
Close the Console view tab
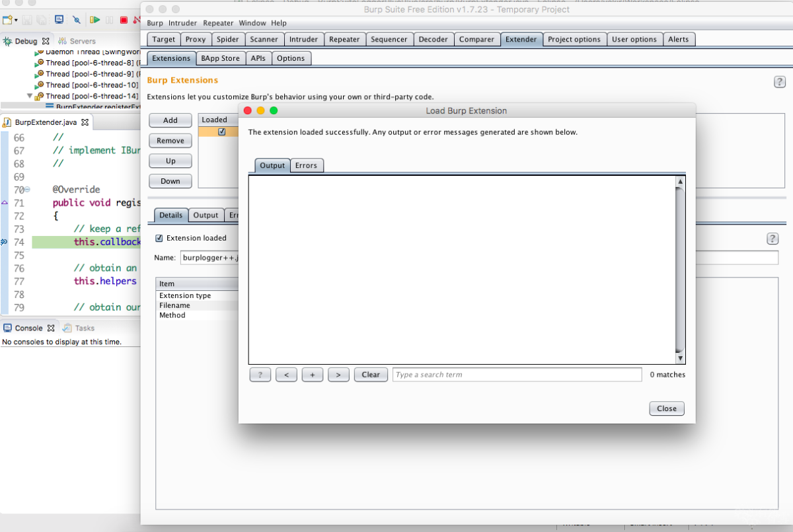point(51,328)
